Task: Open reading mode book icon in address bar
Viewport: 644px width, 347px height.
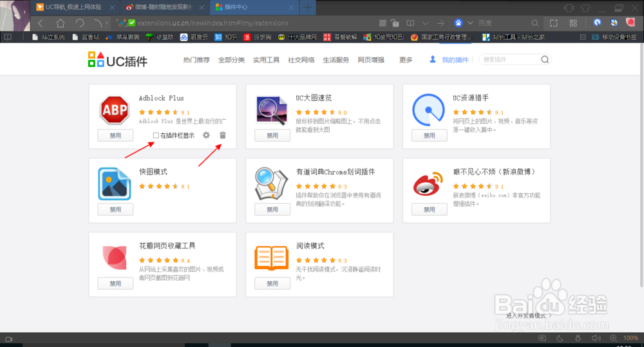Action: 410,23
